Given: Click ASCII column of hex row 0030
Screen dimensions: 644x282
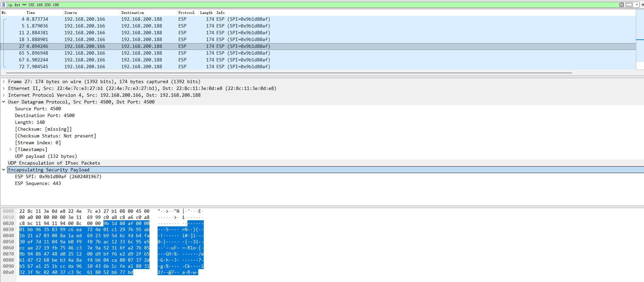Looking at the screenshot, I should coord(180,230).
